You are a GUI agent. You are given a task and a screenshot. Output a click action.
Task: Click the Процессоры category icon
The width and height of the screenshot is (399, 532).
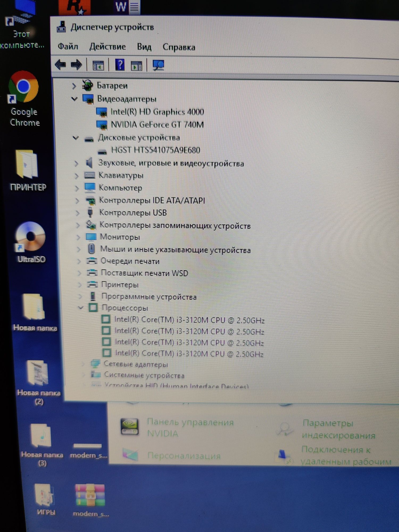(93, 307)
